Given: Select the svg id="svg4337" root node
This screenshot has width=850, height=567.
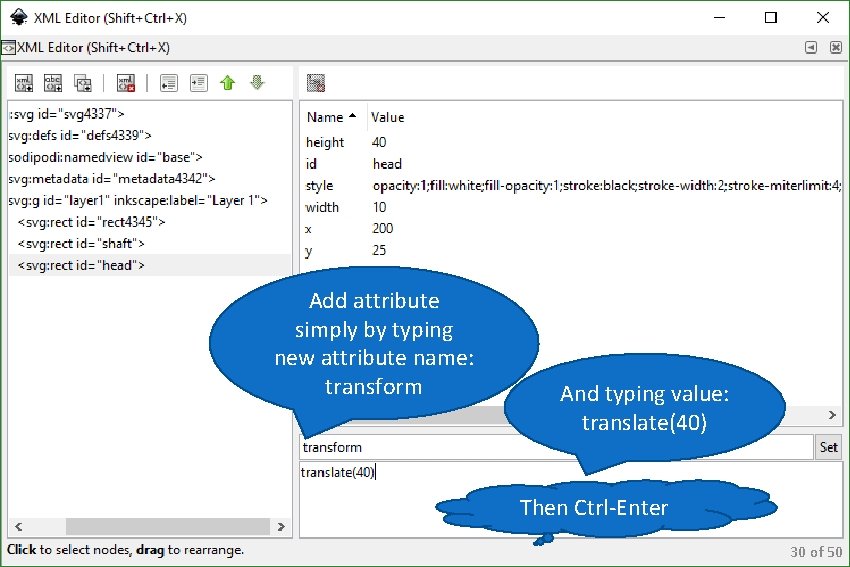Looking at the screenshot, I should [67, 114].
